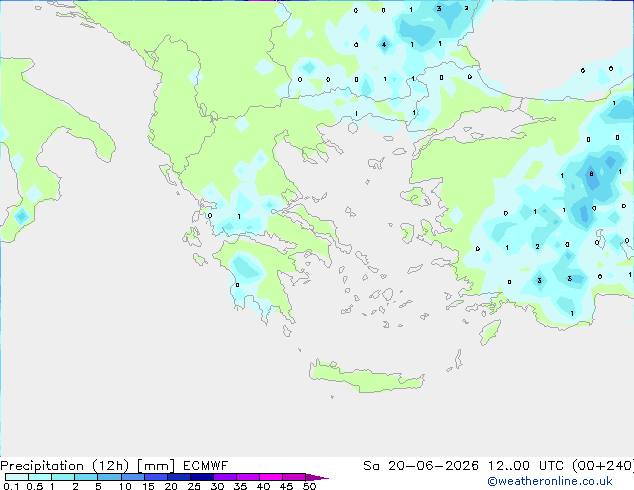The width and height of the screenshot is (634, 490).
Task: Click the 0.5–1 mm legend swatch
Action: pos(40,477)
